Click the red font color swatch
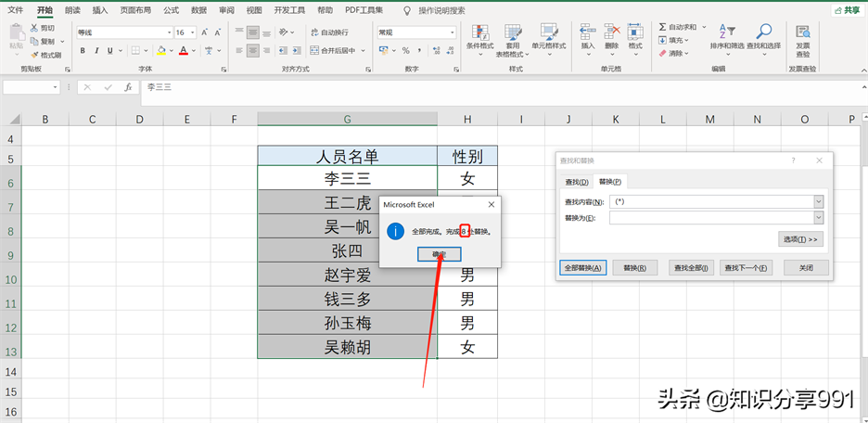 pos(184,51)
